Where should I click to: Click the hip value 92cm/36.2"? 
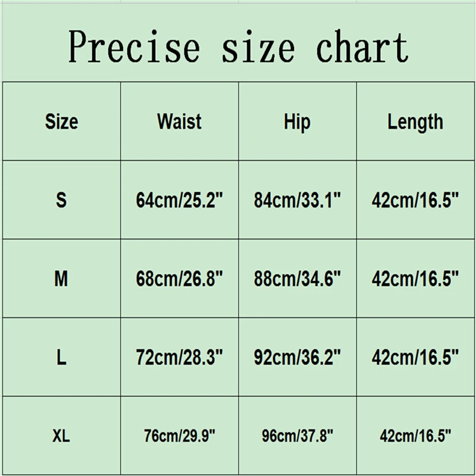coord(297,357)
